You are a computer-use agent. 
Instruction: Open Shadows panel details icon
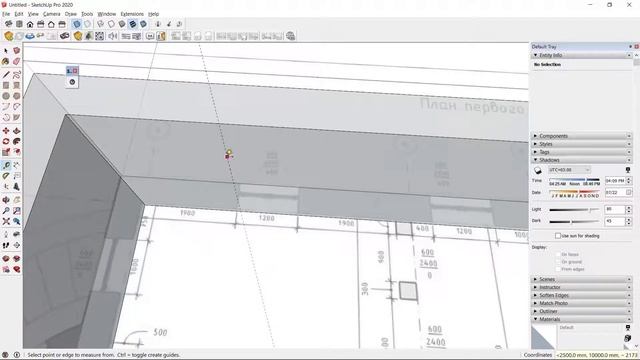point(628,170)
